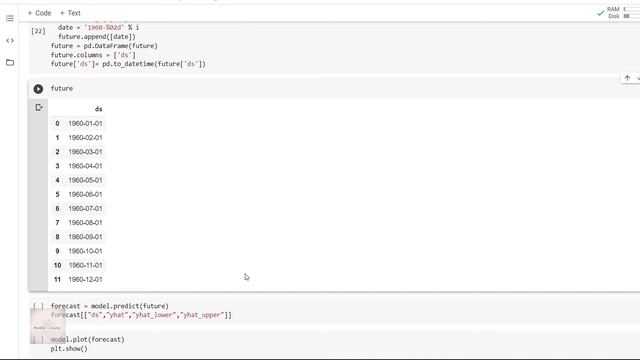Click the future.append([date]) line
This screenshot has height=360, width=640.
pyautogui.click(x=97, y=36)
